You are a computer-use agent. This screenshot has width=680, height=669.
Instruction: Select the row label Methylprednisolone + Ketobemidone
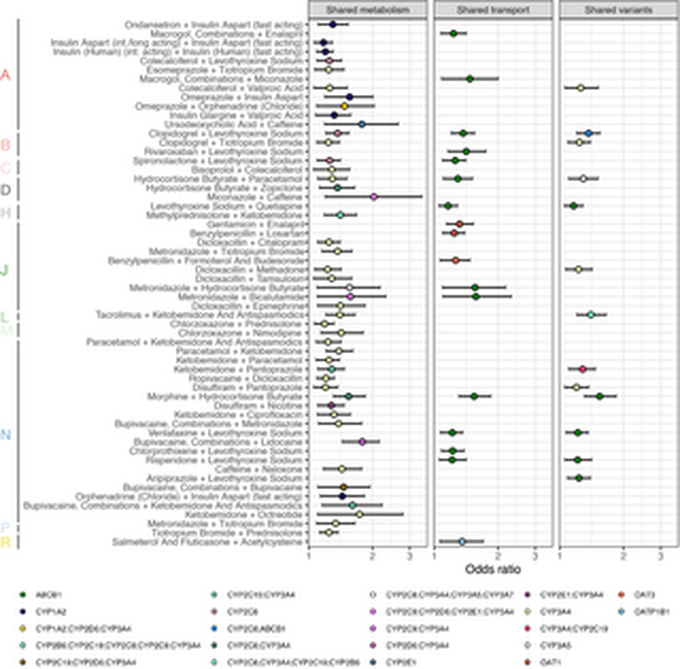(225, 215)
